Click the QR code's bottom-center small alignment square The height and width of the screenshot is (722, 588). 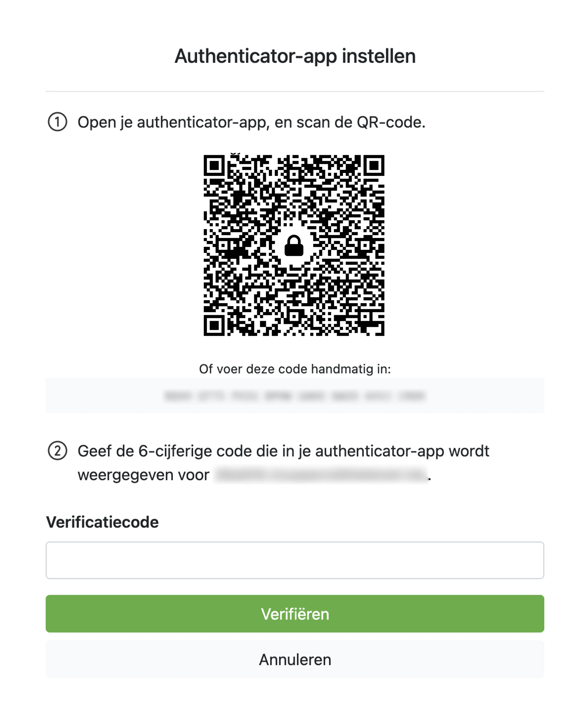tap(294, 316)
